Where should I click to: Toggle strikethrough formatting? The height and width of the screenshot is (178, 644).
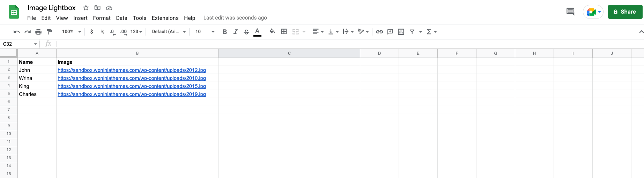[246, 32]
